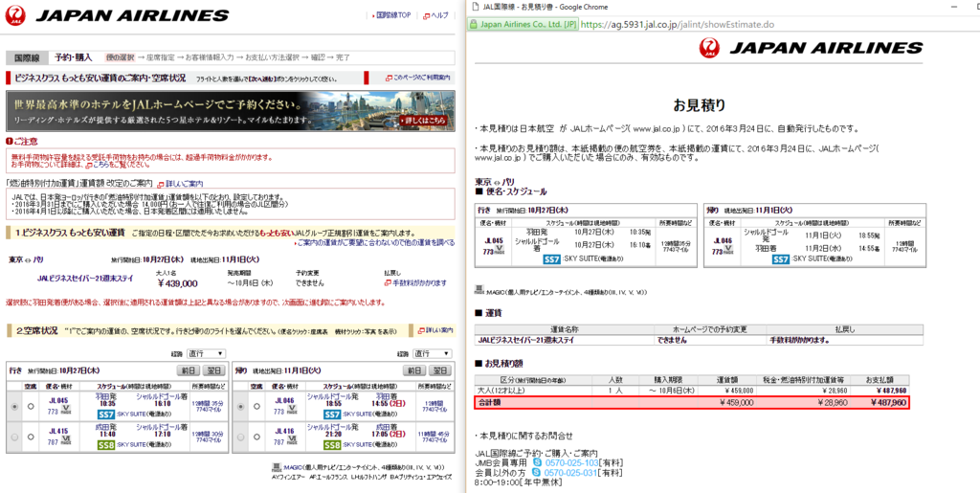This screenshot has width=980, height=493.
Task: Click MAGIC V icon for JL045 in estimate window
Action: pos(501,251)
